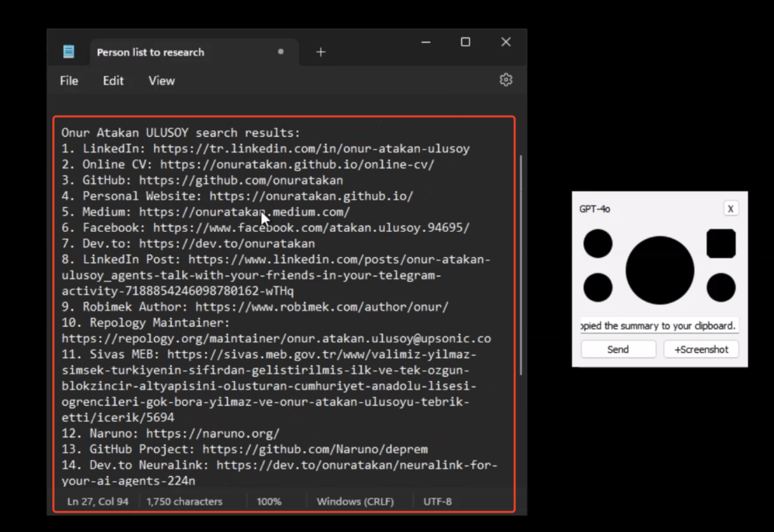Click the 'Onur Atakan ULUSOY search results:' line
The image size is (774, 532).
(x=181, y=132)
